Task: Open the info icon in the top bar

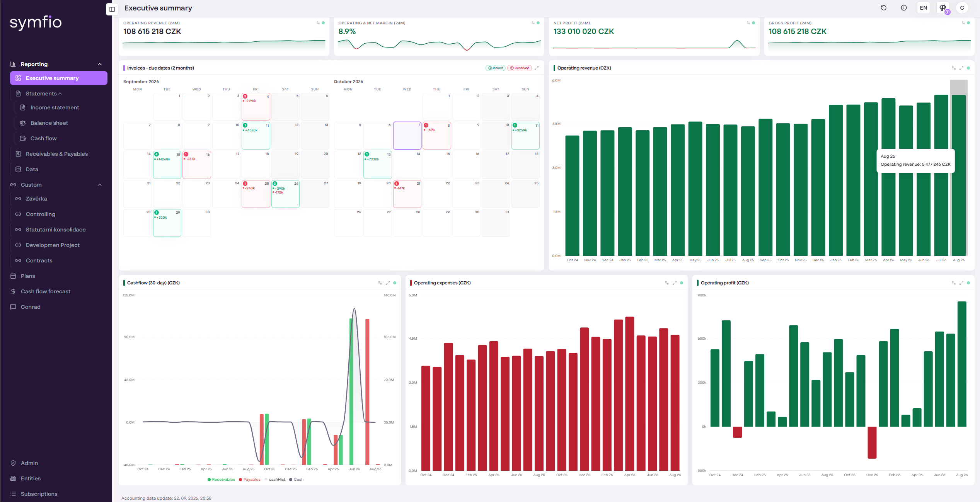Action: point(904,8)
